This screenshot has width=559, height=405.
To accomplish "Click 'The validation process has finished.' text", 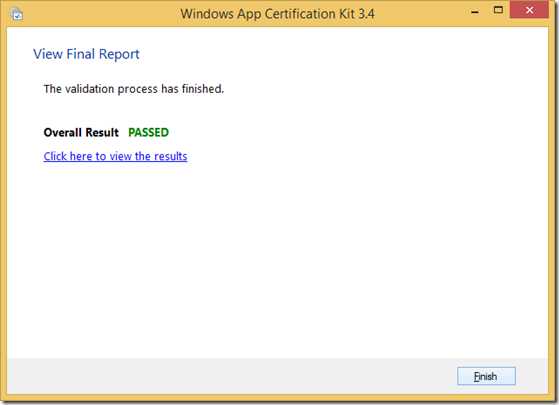I will click(134, 89).
